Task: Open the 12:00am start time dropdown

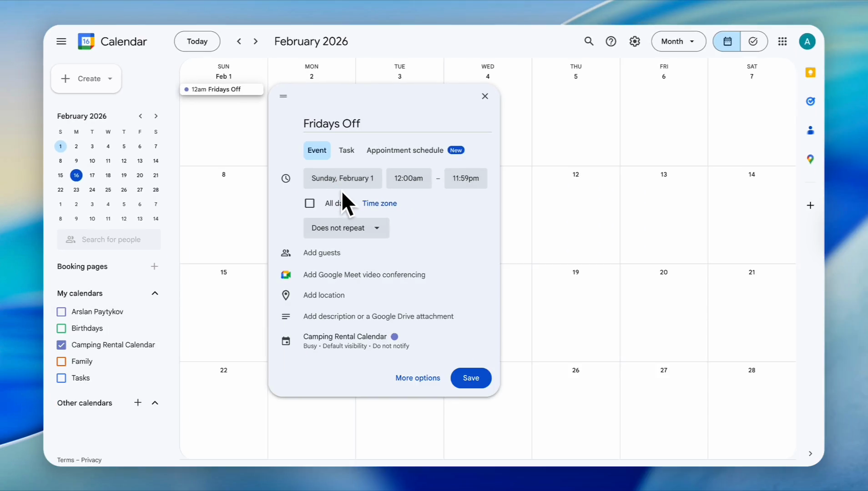Action: [409, 178]
